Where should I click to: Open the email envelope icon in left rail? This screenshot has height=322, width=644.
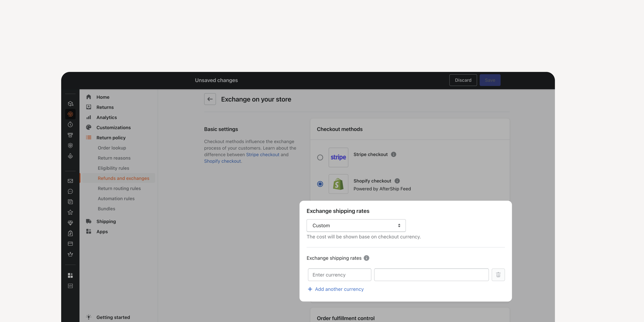coord(70,181)
